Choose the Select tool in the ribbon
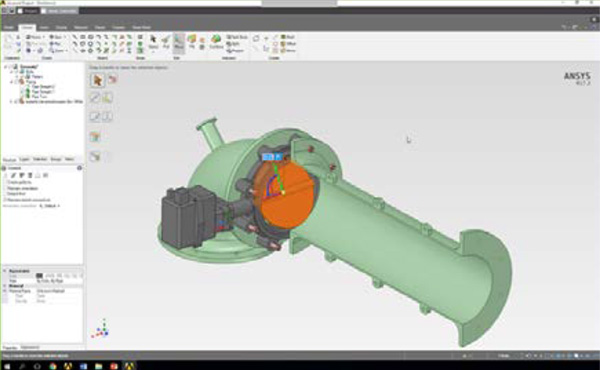Image resolution: width=600 pixels, height=370 pixels. 153,42
